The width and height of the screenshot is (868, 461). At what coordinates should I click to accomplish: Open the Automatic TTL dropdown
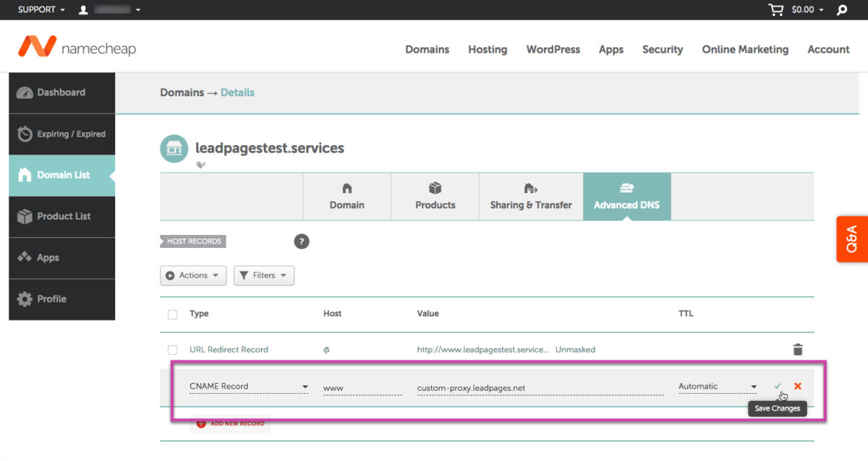pyautogui.click(x=718, y=387)
